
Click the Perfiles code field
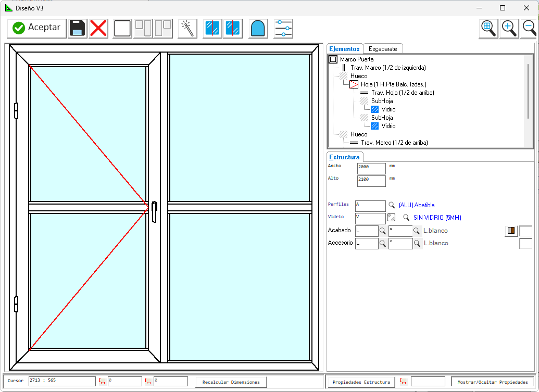[370, 206]
